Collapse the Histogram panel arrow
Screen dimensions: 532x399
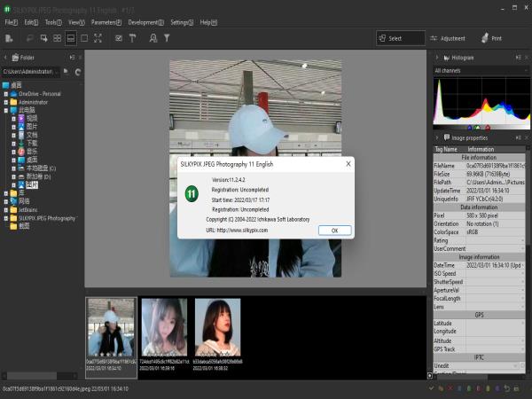[x=437, y=58]
